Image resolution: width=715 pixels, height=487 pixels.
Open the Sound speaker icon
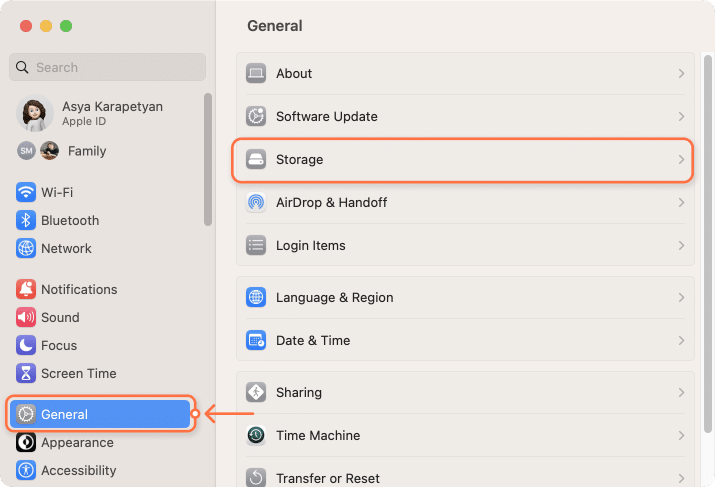point(26,317)
